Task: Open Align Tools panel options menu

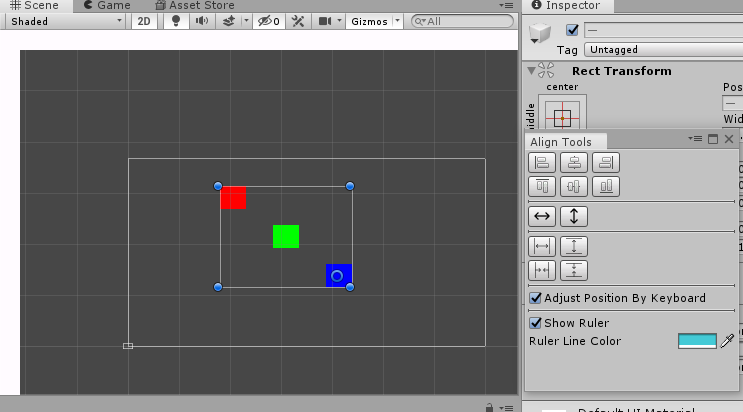Action: click(x=695, y=139)
